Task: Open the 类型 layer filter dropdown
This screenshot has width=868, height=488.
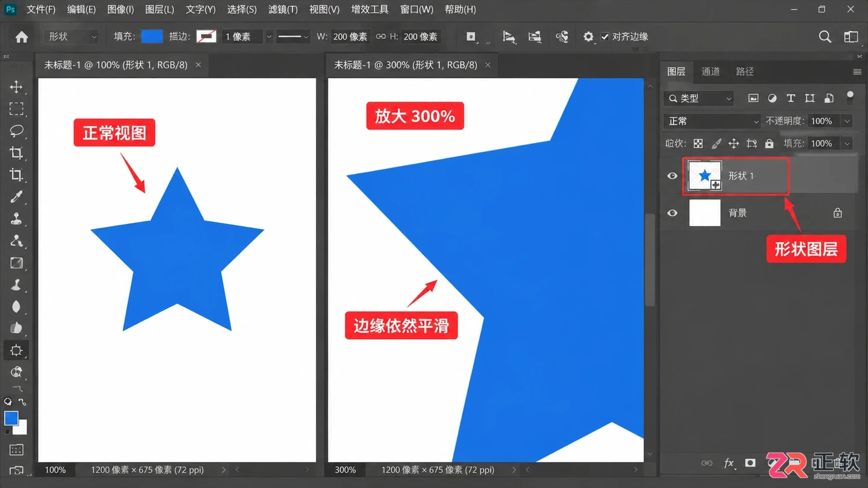Action: 699,98
